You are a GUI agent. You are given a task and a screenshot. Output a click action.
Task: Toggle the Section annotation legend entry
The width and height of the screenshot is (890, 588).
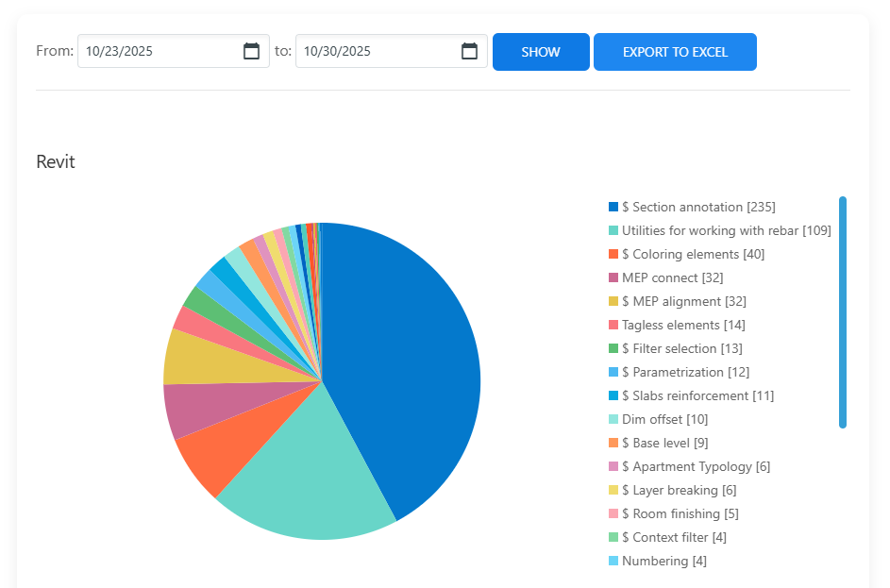697,207
